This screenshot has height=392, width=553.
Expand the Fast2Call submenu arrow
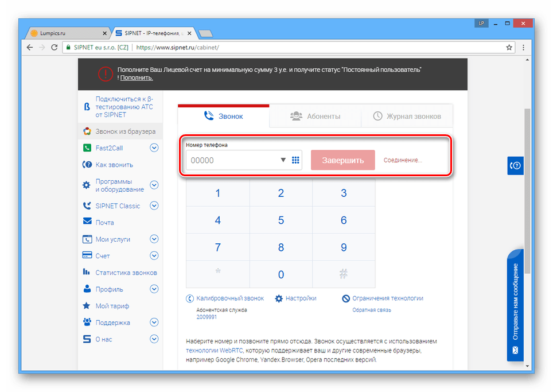[x=154, y=148]
